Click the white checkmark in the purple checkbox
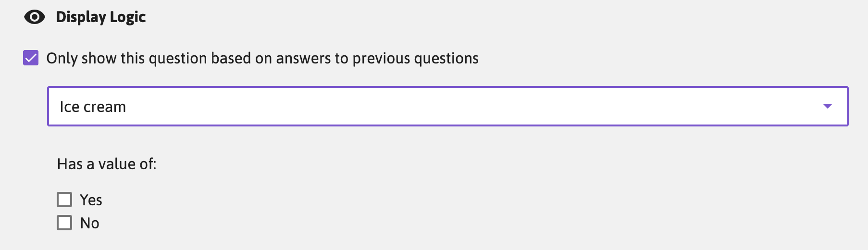This screenshot has height=250, width=868. click(31, 58)
